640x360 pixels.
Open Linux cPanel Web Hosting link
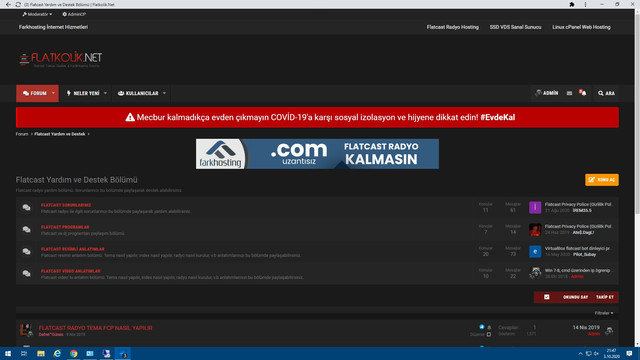click(x=581, y=27)
